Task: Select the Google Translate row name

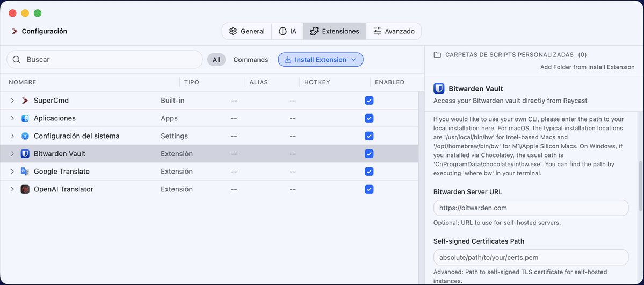Action: click(62, 172)
